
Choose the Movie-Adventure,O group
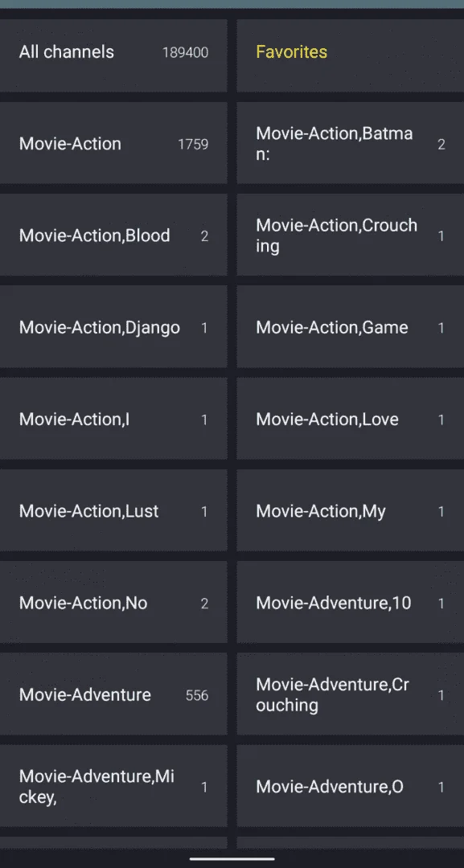point(351,786)
